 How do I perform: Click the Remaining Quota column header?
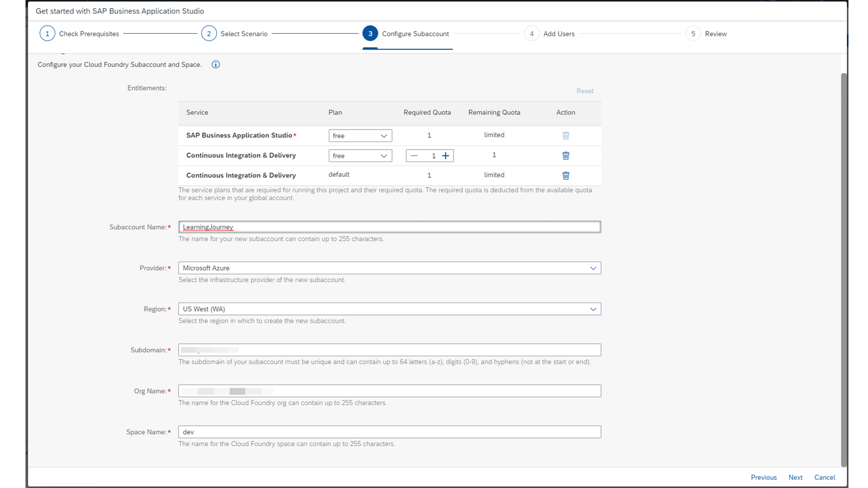(494, 113)
